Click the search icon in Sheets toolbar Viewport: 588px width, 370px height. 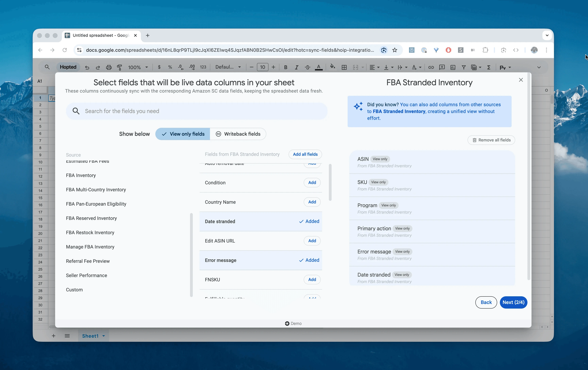(47, 67)
